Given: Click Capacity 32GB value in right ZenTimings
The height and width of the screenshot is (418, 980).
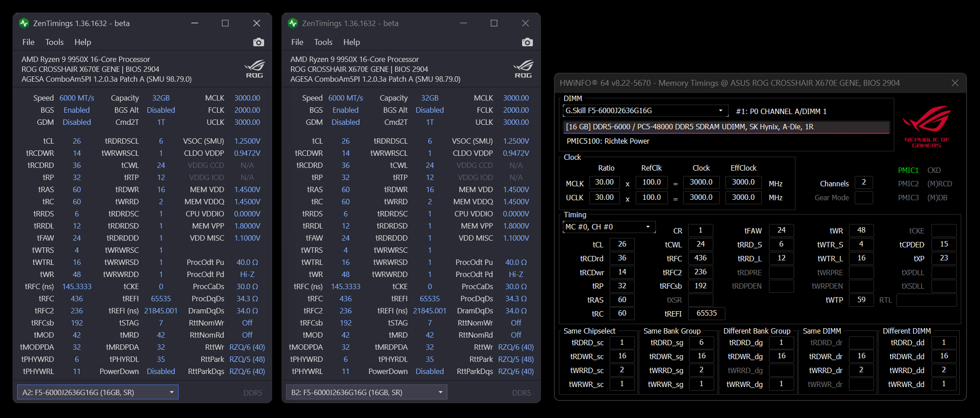Looking at the screenshot, I should (x=430, y=98).
